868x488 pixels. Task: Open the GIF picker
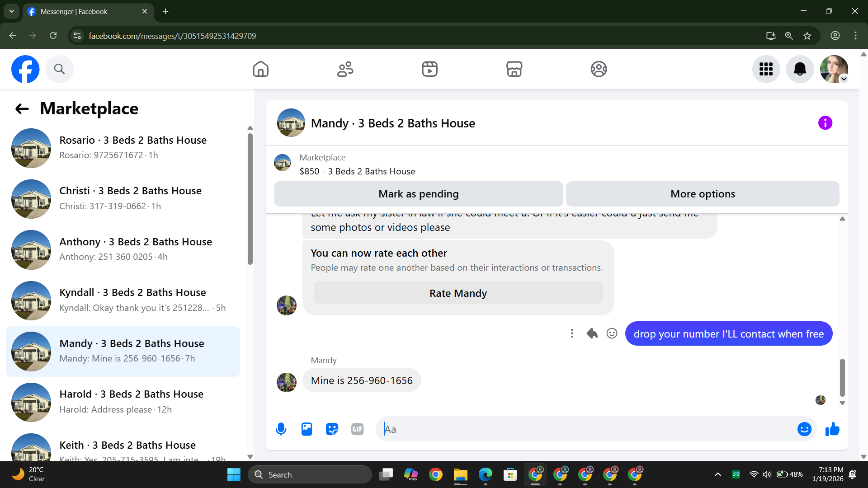[x=357, y=429]
